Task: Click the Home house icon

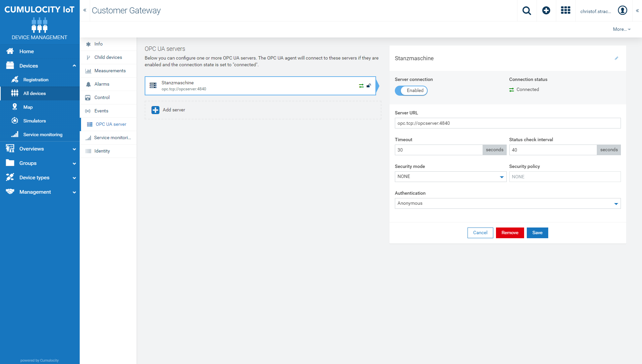Action: point(10,51)
